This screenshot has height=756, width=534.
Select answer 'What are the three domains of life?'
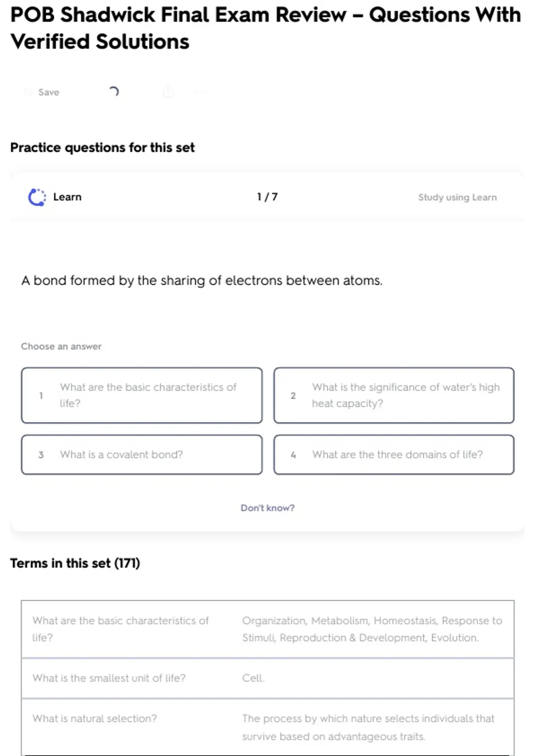[394, 454]
